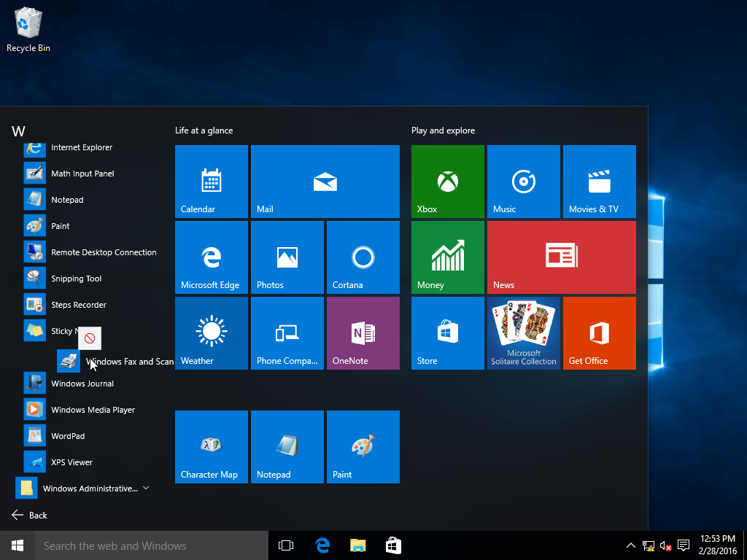
Task: Open the Music tile
Action: (524, 182)
